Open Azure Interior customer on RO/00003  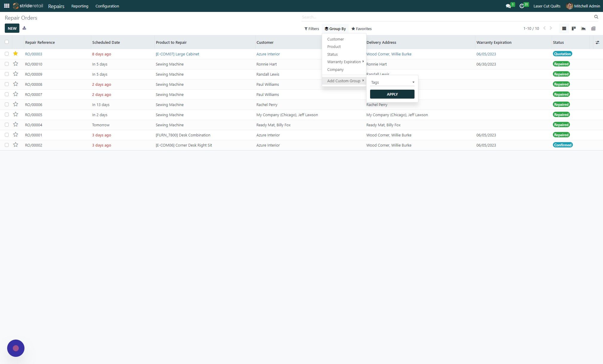[x=268, y=54]
